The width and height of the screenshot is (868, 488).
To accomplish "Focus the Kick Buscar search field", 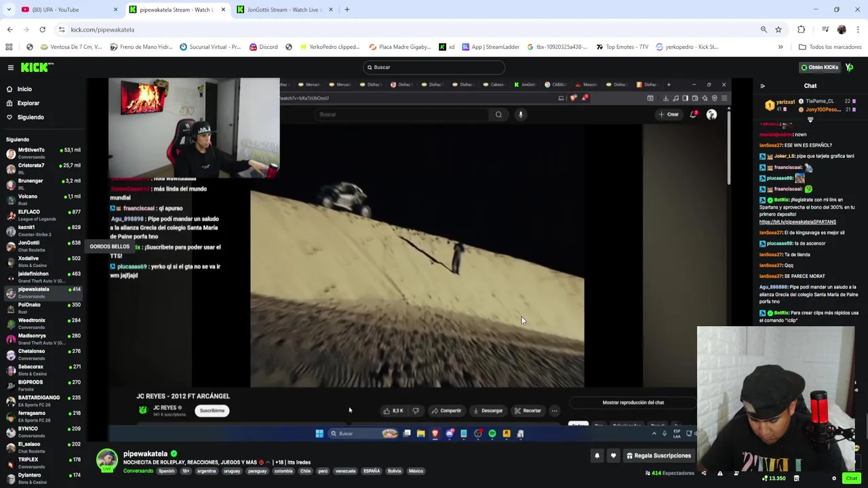I will point(434,67).
